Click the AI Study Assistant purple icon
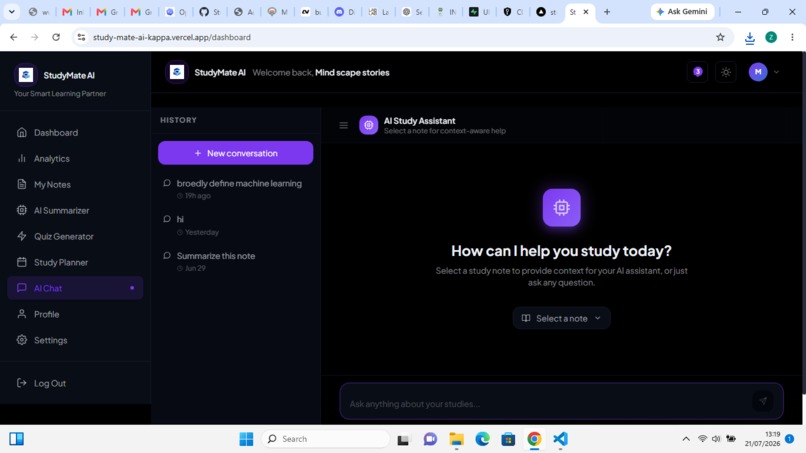Image resolution: width=806 pixels, height=453 pixels. [x=369, y=125]
